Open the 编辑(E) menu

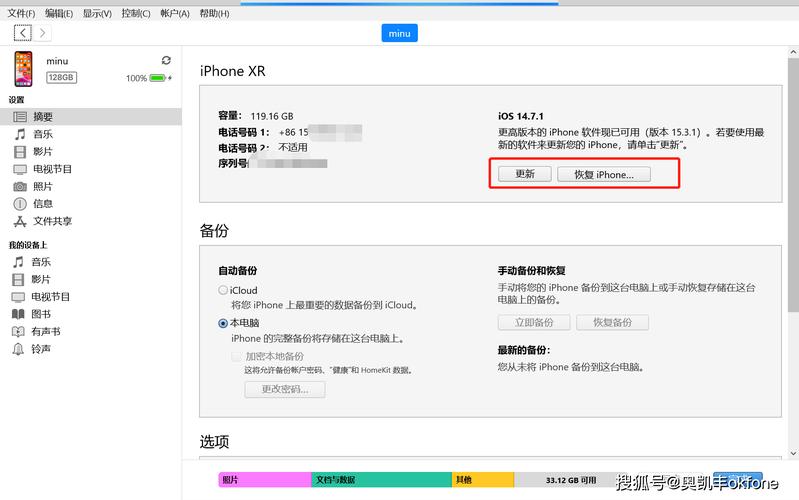59,13
